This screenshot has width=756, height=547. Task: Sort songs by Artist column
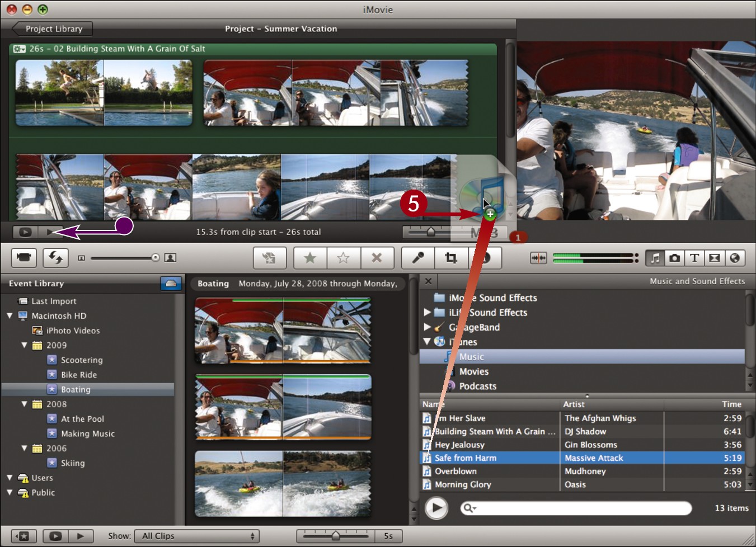tap(612, 404)
